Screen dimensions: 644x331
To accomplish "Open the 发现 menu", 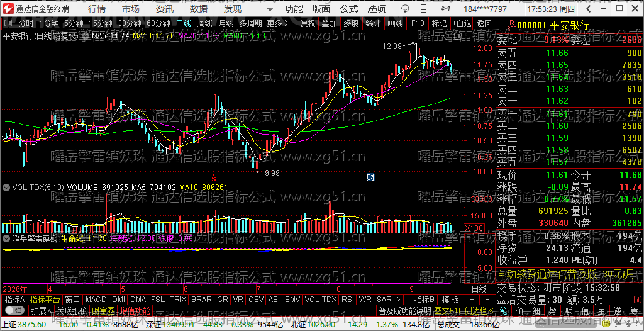I will pos(233,9).
